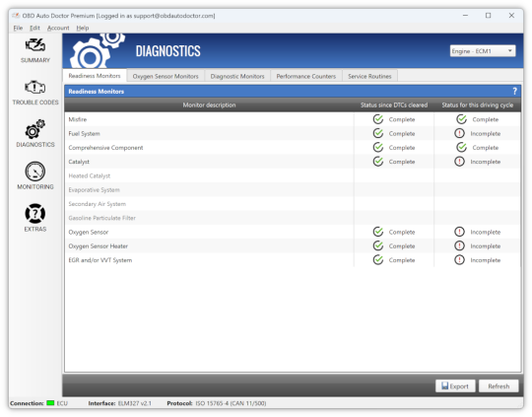Switch to the Service Routines tab
The image size is (532, 417).
(x=369, y=77)
